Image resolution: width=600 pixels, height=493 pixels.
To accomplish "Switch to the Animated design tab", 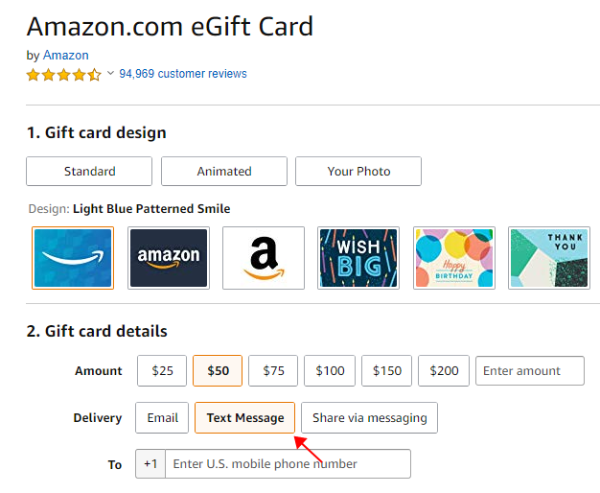I will [224, 171].
